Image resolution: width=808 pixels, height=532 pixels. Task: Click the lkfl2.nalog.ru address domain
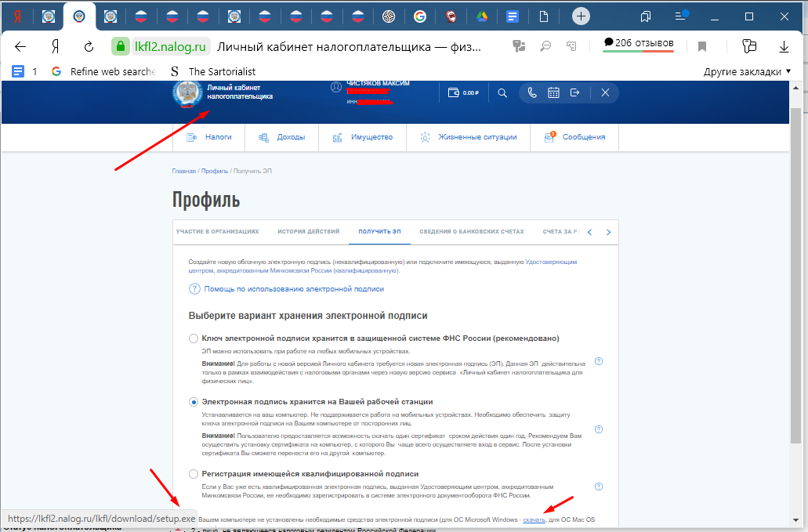[170, 47]
